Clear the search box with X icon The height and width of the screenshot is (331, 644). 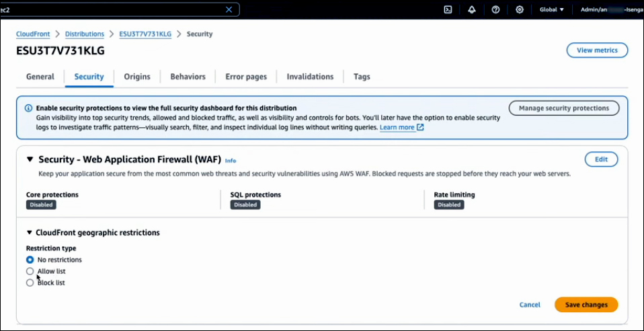click(229, 9)
